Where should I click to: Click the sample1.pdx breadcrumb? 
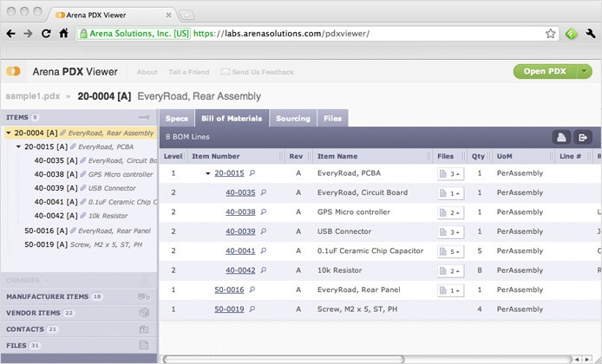[33, 96]
